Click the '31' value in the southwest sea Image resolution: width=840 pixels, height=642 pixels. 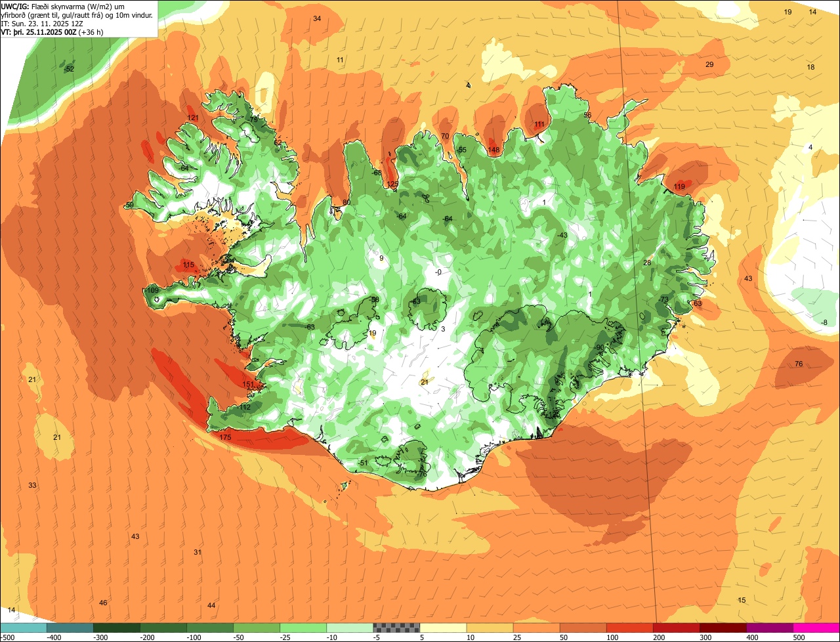pos(198,552)
